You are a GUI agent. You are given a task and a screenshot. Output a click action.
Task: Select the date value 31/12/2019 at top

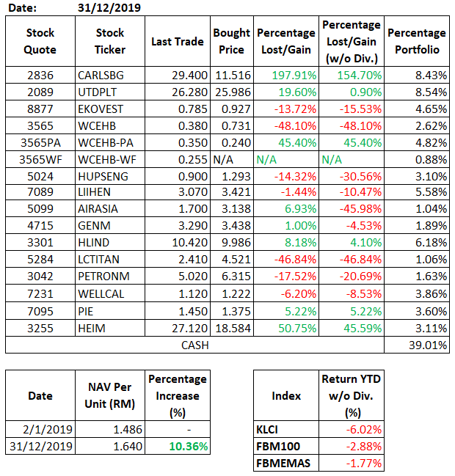click(109, 8)
